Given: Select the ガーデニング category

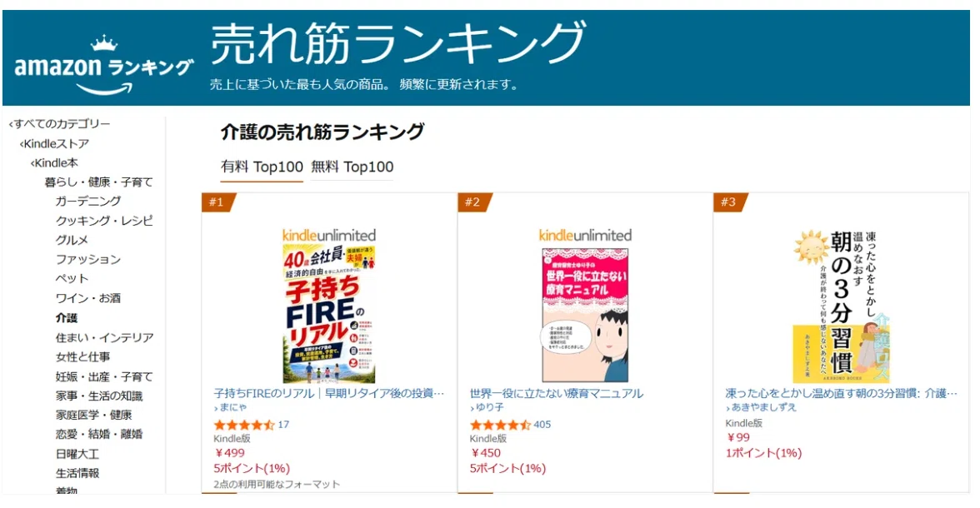Looking at the screenshot, I should click(x=88, y=202).
